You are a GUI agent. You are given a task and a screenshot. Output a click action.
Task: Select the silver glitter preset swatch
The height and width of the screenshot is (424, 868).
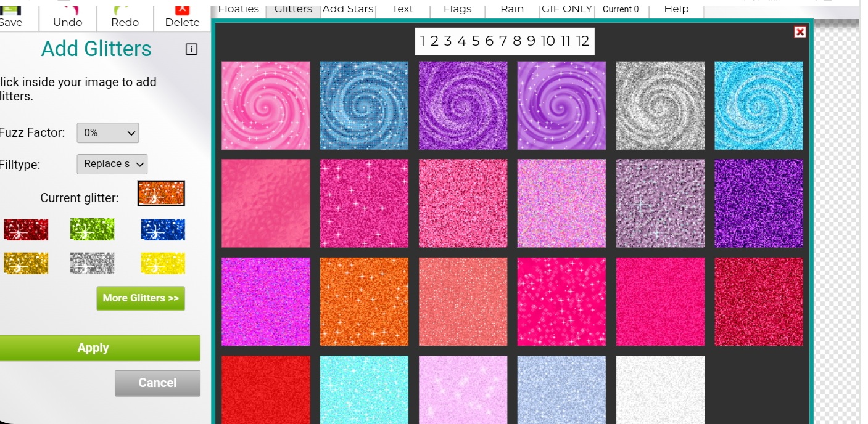pos(93,264)
